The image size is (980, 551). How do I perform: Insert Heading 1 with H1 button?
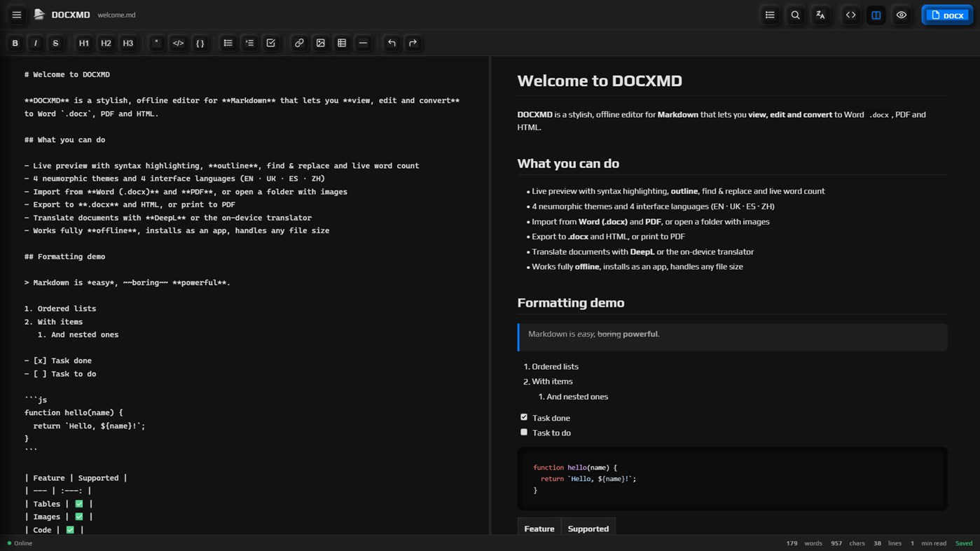[84, 43]
